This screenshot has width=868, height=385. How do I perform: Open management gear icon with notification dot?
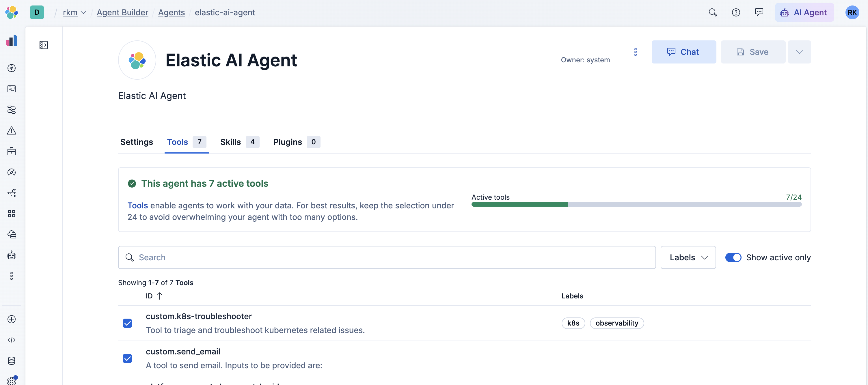pos(12,381)
